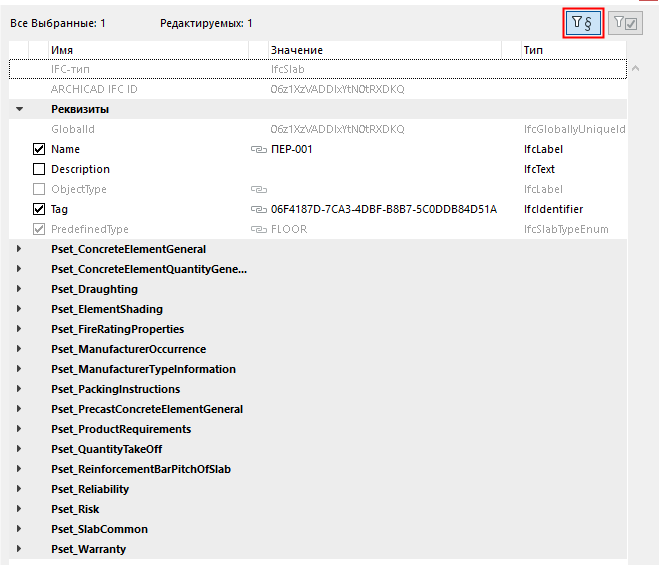Viewport: 659px width, 565px height.
Task: Click the Имя column header
Action: (148, 50)
